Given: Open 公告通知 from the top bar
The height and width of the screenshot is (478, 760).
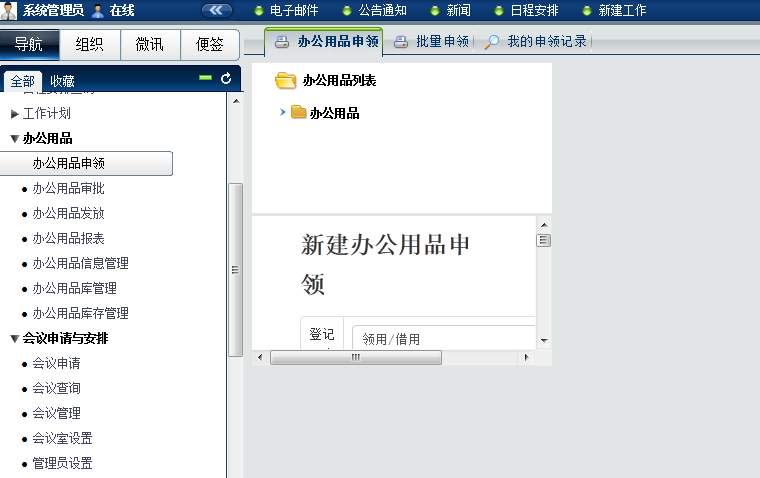Looking at the screenshot, I should click(x=382, y=10).
